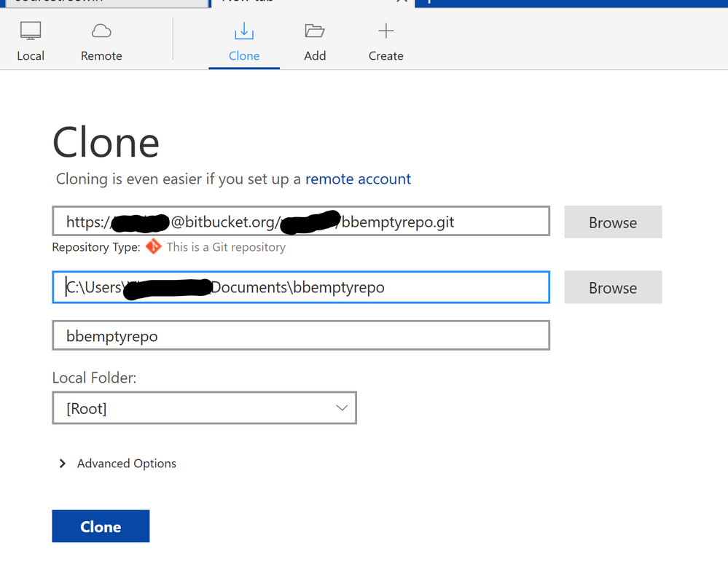
Task: Click the blue Clone button
Action: [x=101, y=526]
